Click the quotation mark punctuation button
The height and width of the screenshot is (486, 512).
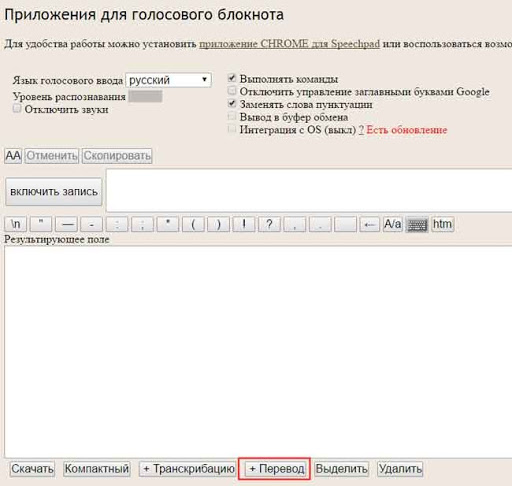[x=41, y=224]
